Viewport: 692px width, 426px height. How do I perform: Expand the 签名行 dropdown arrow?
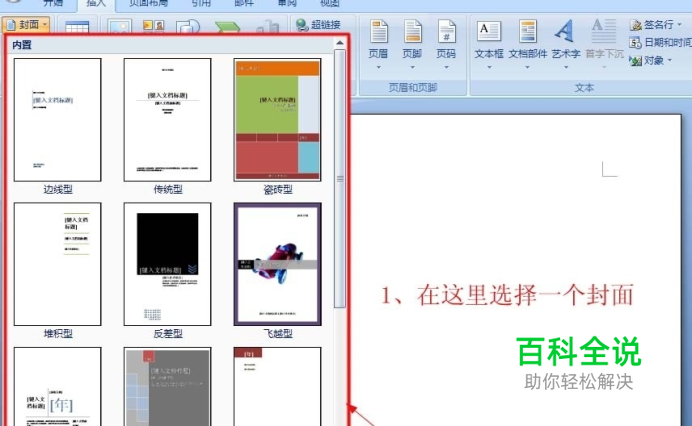click(x=679, y=25)
